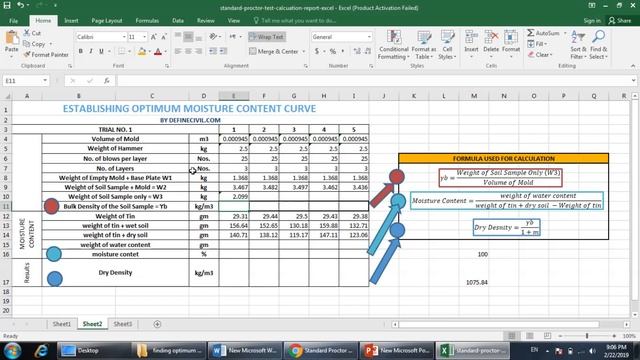640x360 pixels.
Task: Click the Find & Select magnifier icon
Action: [598, 37]
